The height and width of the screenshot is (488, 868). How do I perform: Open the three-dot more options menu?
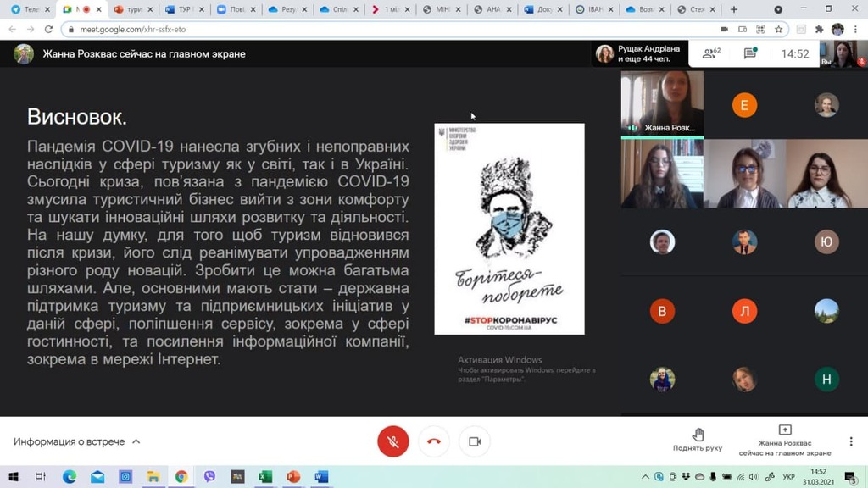pyautogui.click(x=851, y=441)
